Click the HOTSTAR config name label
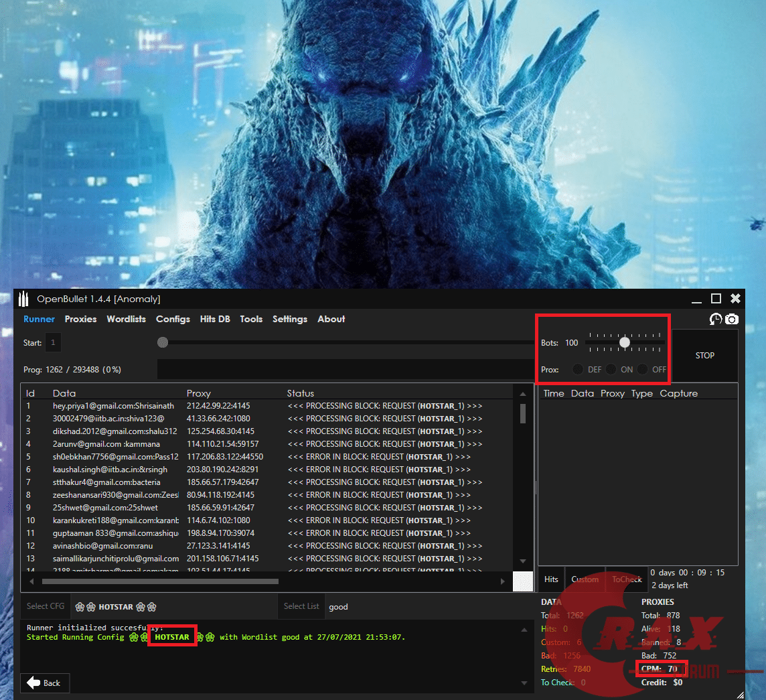 coord(116,607)
